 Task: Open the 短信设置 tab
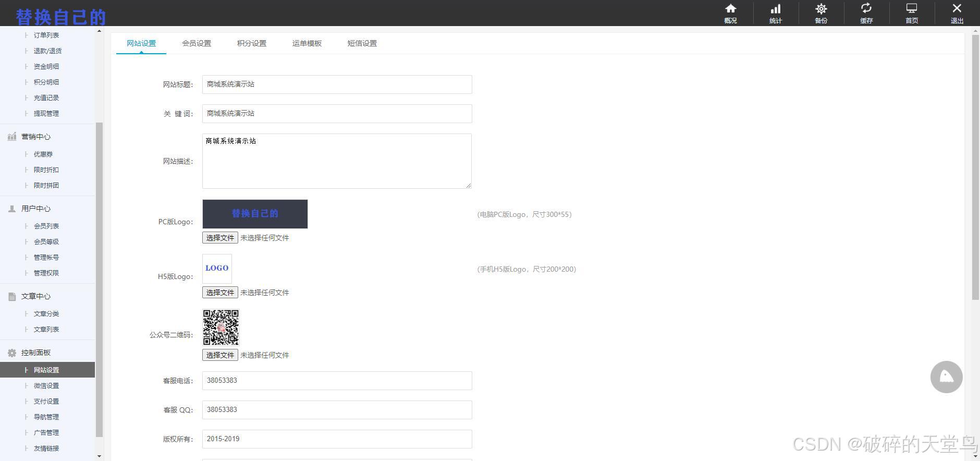[362, 43]
